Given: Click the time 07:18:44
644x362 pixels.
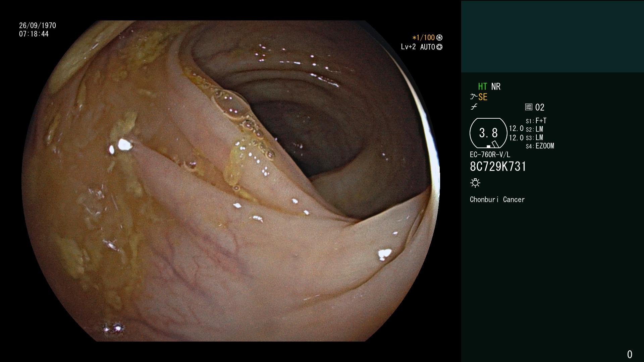Looking at the screenshot, I should click(34, 34).
